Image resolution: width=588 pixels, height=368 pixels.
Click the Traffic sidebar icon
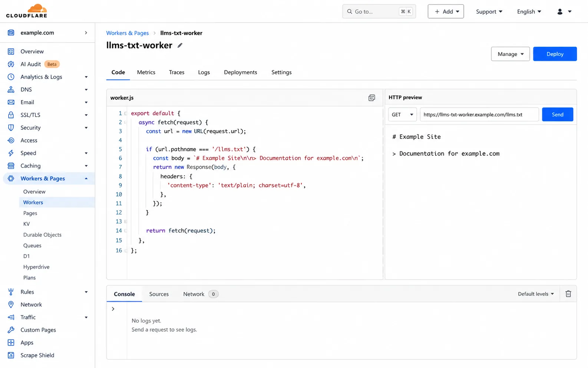[11, 317]
